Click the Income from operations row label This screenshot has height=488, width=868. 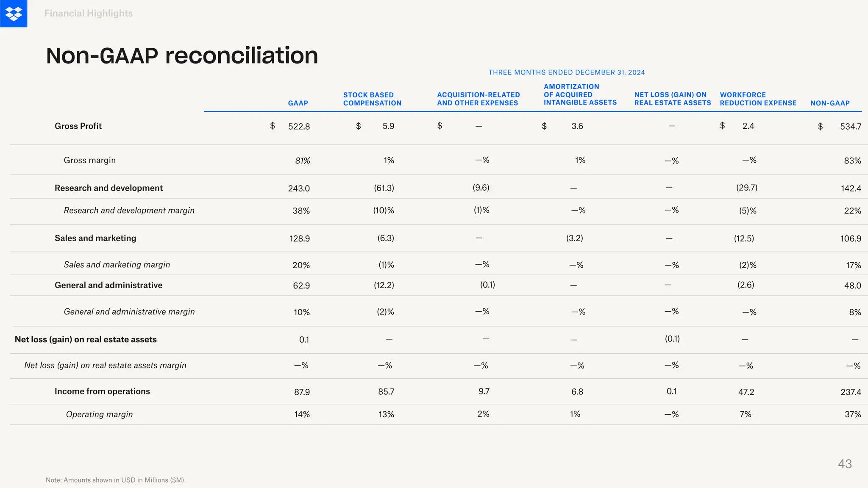(102, 391)
